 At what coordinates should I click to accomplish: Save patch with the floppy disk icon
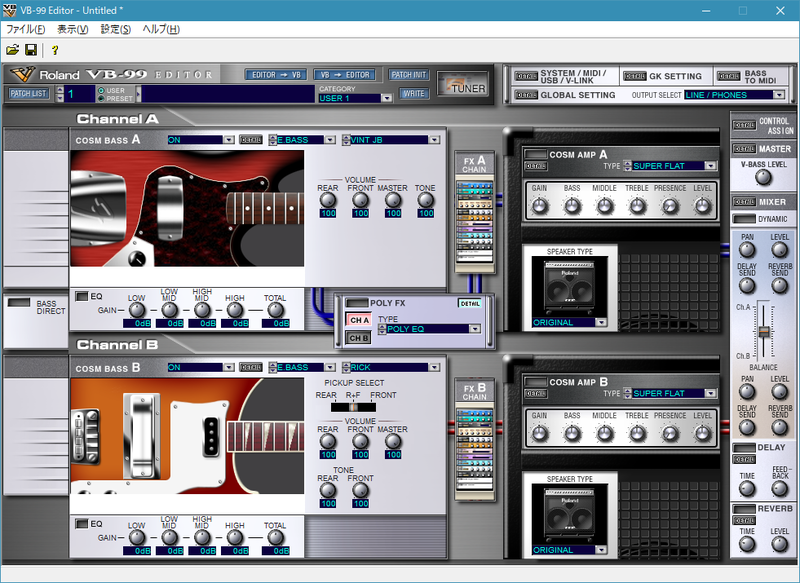(x=31, y=50)
